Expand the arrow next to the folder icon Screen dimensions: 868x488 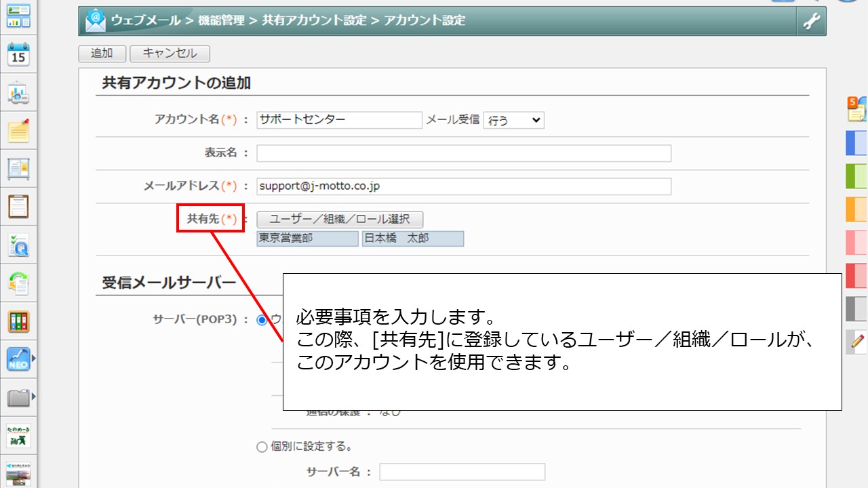34,396
